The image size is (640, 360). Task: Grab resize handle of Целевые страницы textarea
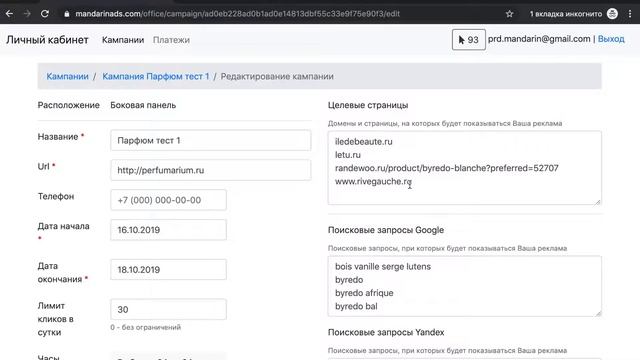pyautogui.click(x=598, y=201)
